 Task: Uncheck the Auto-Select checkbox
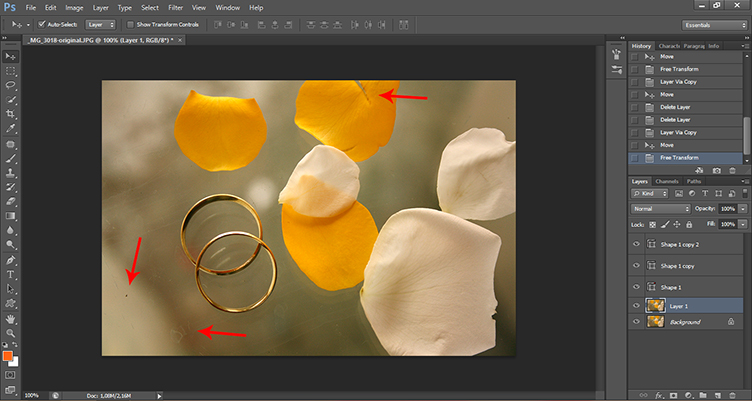(41, 23)
